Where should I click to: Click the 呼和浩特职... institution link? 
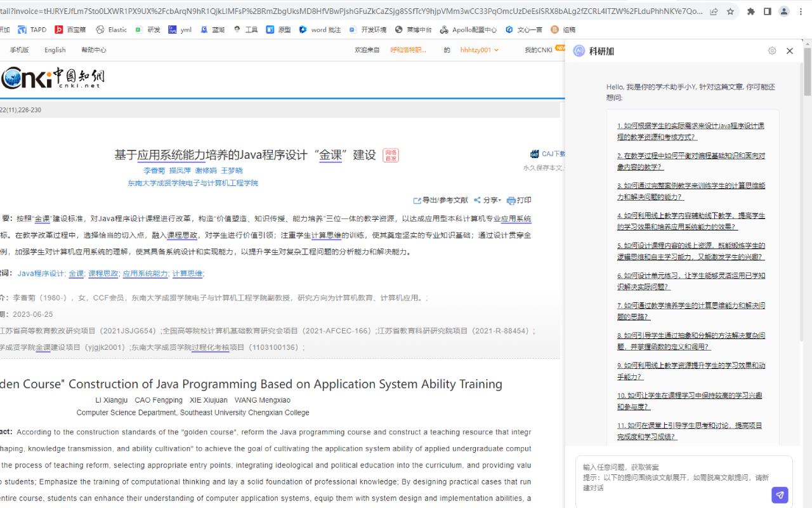click(x=409, y=50)
